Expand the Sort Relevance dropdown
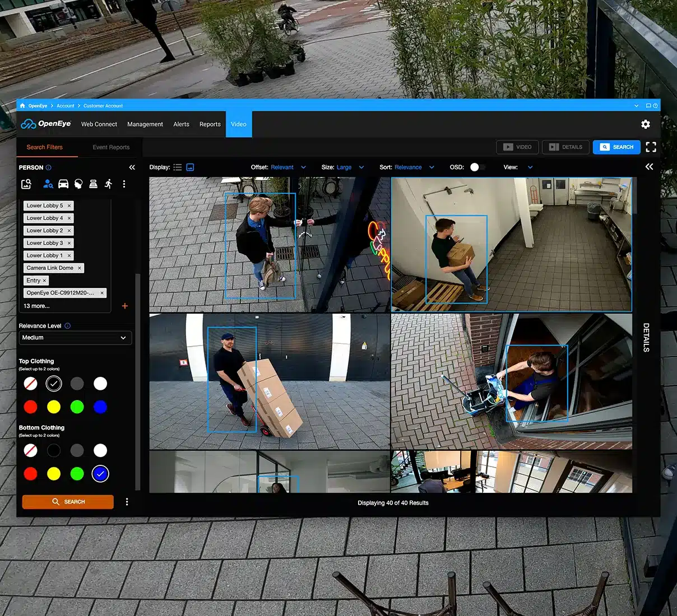This screenshot has width=677, height=616. click(407, 167)
